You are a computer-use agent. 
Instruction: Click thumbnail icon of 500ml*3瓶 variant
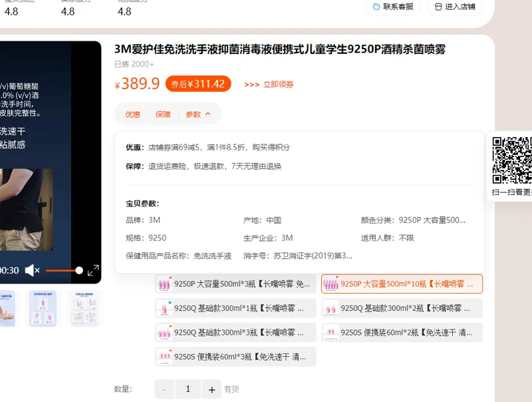pos(164,284)
